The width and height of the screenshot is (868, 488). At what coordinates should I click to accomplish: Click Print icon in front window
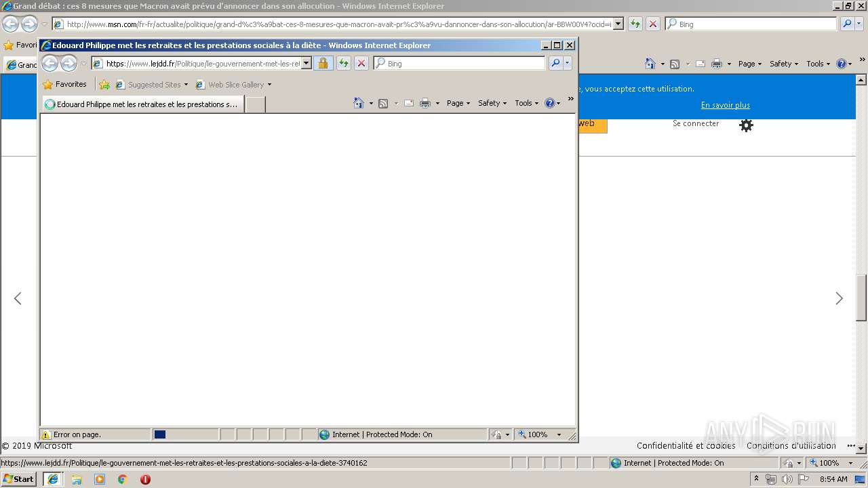(425, 103)
